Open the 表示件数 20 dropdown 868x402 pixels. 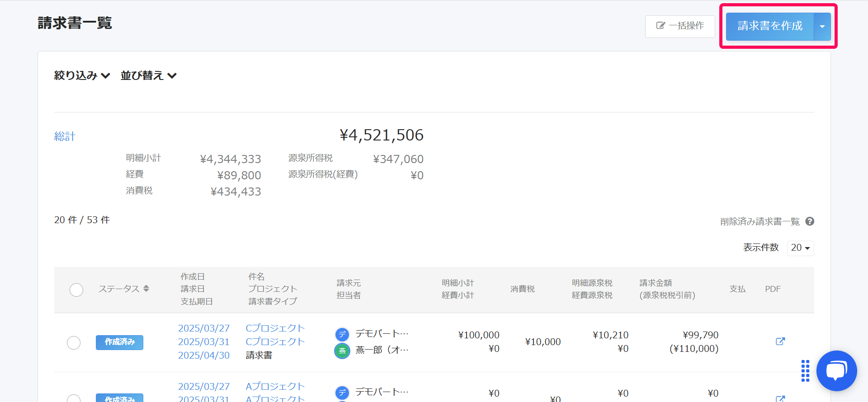click(x=800, y=248)
